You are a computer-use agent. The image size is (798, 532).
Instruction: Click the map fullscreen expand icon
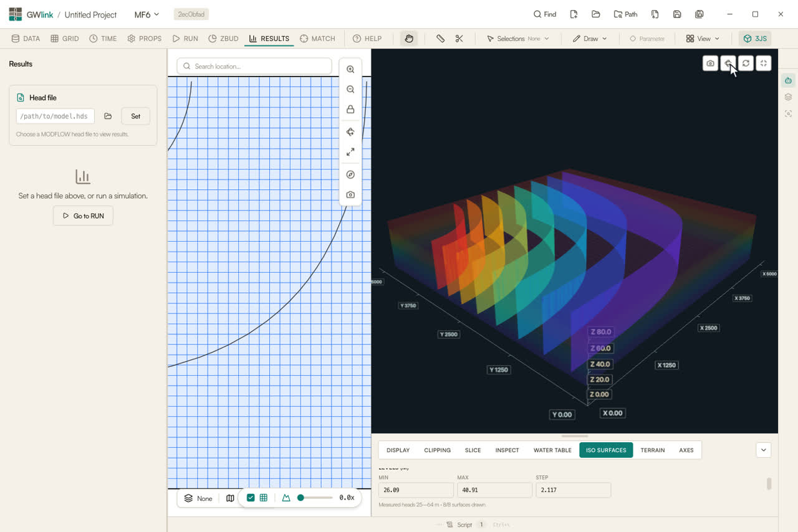(350, 152)
